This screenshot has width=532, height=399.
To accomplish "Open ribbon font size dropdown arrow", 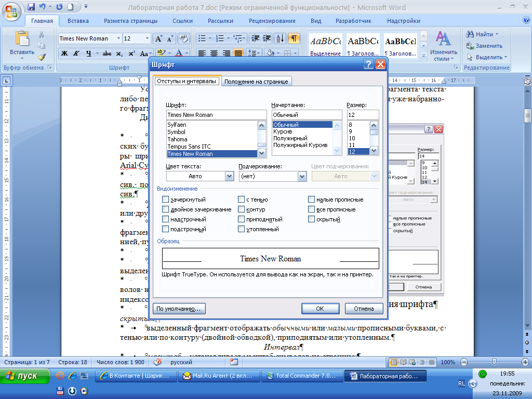I will [x=147, y=38].
